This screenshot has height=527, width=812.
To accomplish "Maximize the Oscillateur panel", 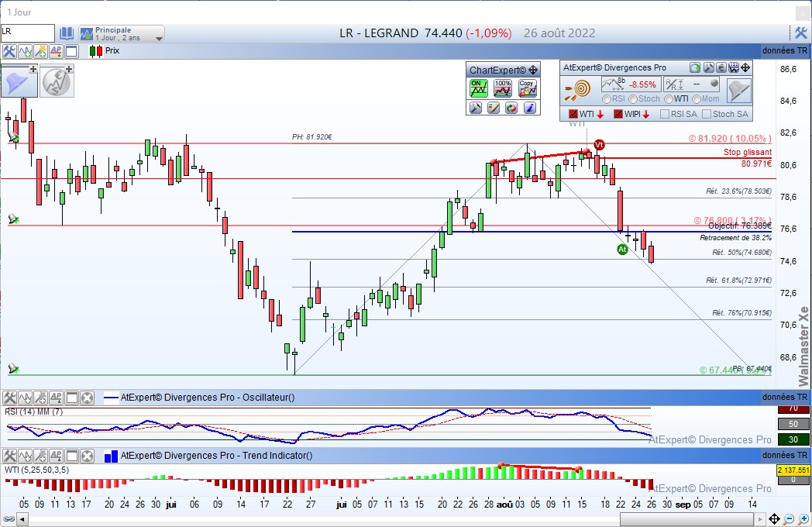I will 71,398.
